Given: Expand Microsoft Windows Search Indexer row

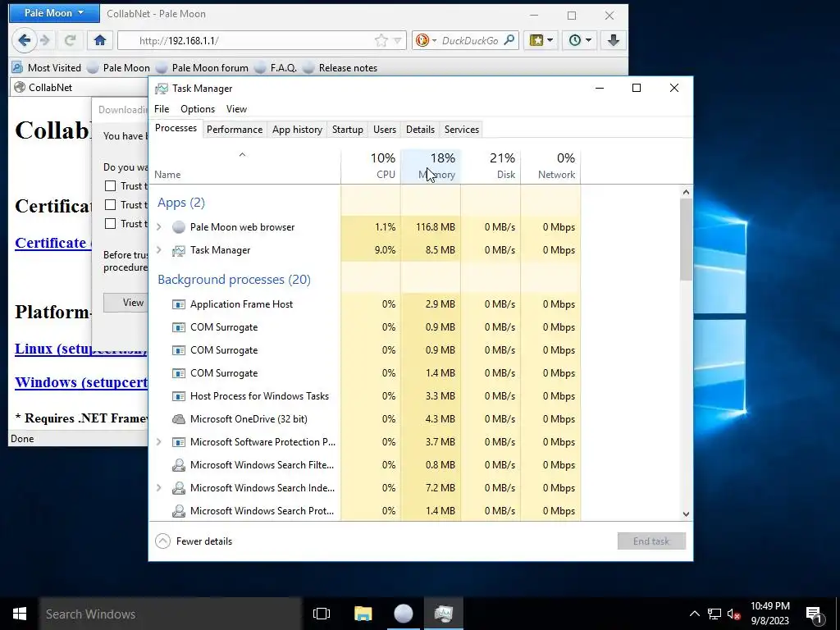Looking at the screenshot, I should pyautogui.click(x=159, y=488).
